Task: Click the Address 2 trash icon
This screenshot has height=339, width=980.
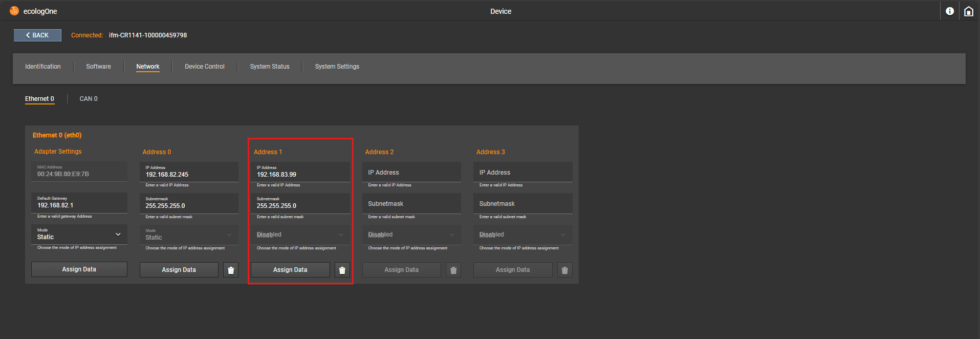Action: [453, 270]
